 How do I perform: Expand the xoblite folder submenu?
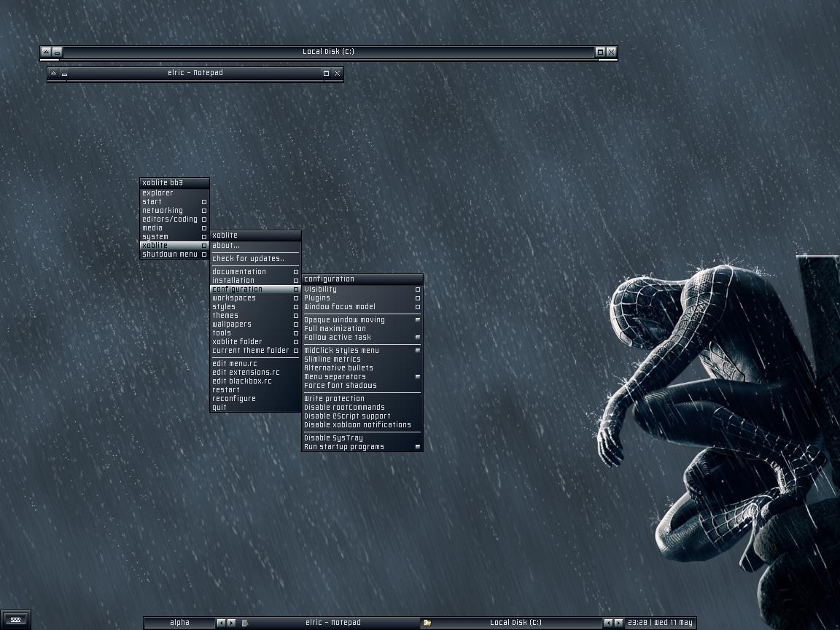[255, 342]
